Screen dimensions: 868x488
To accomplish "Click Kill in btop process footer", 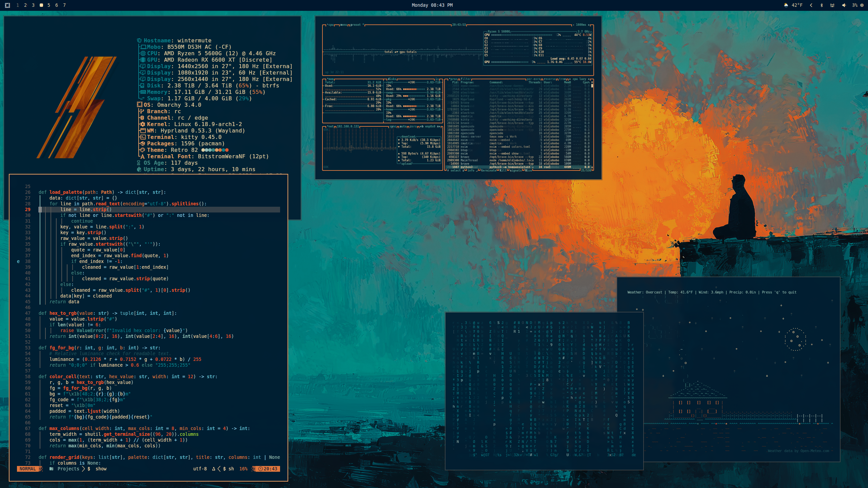I will click(x=503, y=170).
